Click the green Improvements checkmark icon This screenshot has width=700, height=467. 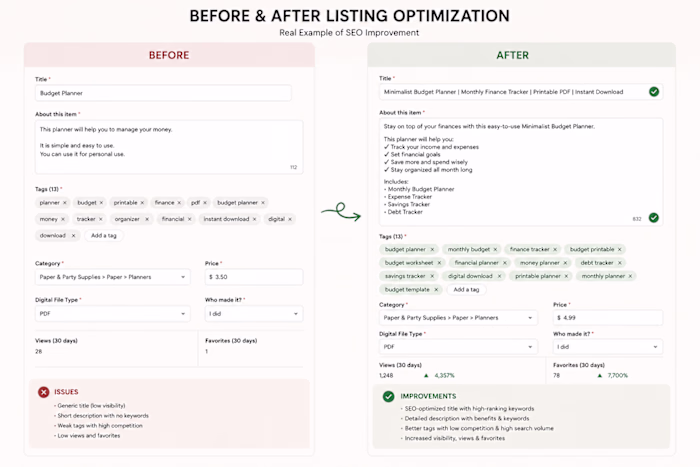[388, 396]
